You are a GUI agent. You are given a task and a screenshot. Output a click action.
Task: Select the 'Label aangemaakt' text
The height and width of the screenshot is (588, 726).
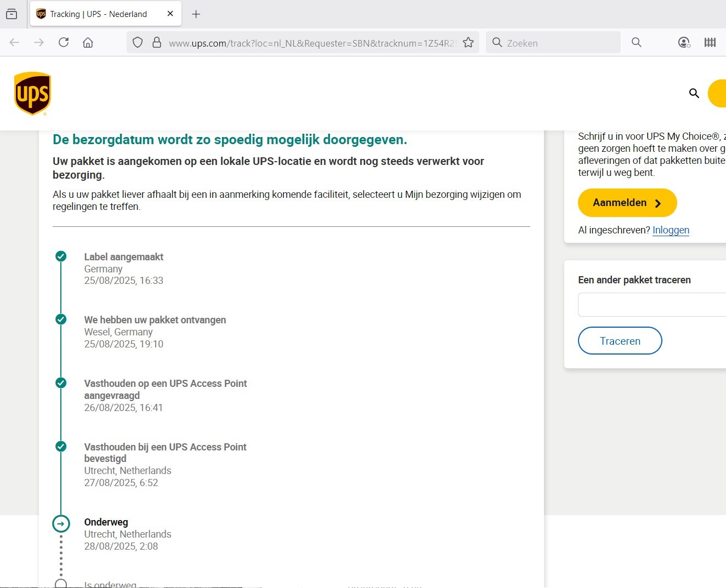point(123,257)
